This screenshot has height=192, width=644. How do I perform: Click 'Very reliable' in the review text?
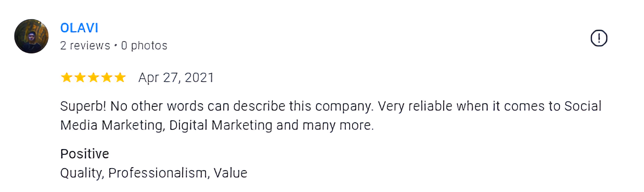pos(415,106)
